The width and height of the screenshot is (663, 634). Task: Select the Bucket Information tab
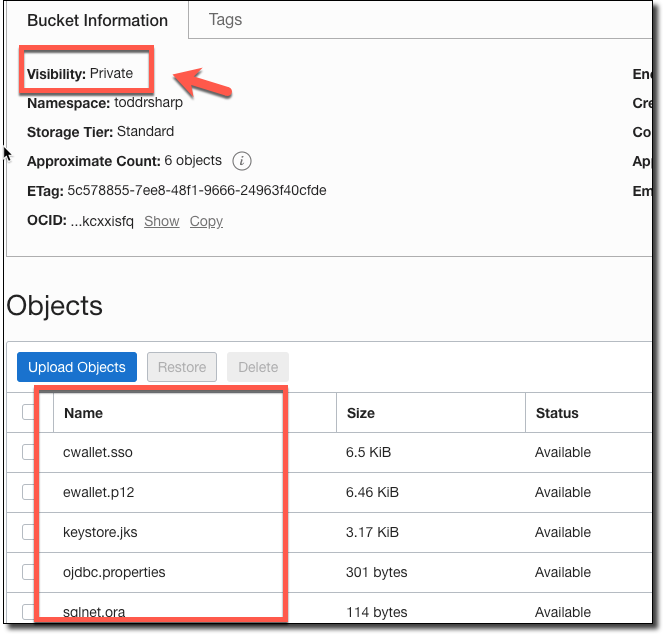click(x=97, y=20)
